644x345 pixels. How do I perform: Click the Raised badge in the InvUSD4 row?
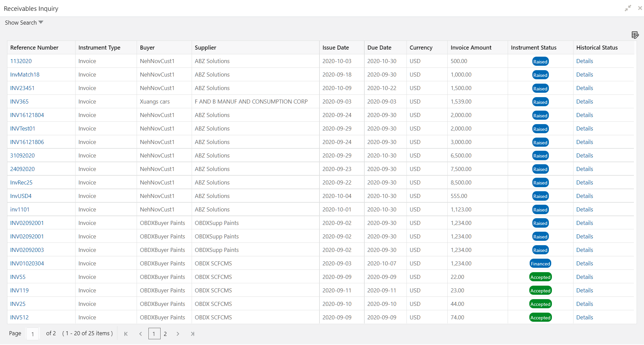tap(540, 196)
